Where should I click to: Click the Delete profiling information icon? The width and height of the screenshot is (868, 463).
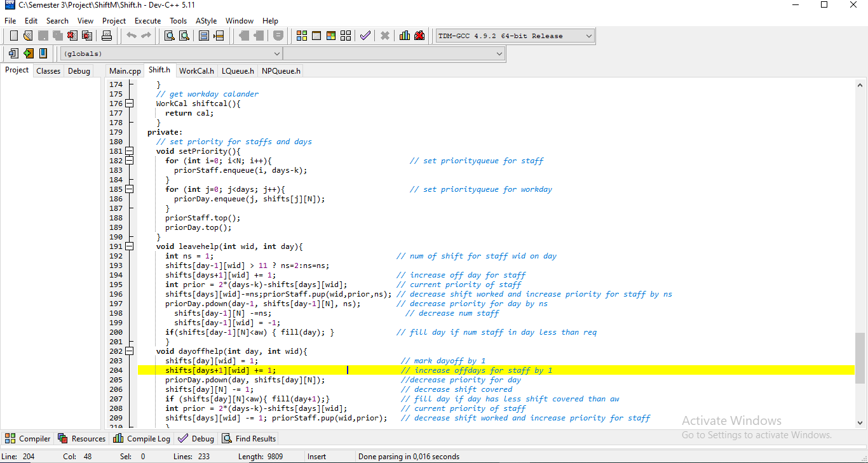419,36
